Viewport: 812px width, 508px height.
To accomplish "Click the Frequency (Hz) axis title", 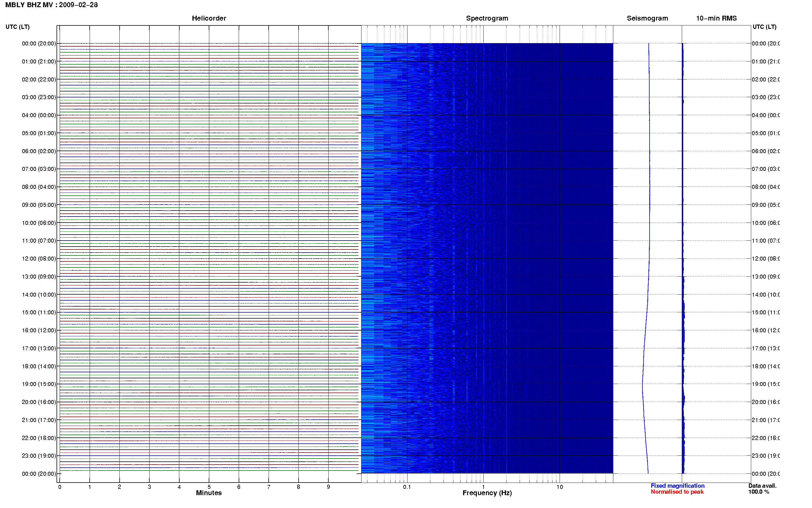I will coord(487,493).
